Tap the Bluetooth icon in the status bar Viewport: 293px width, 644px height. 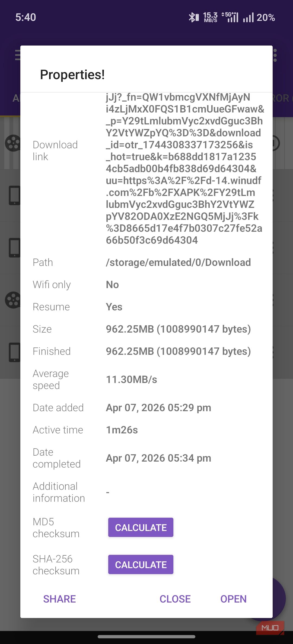click(x=194, y=18)
